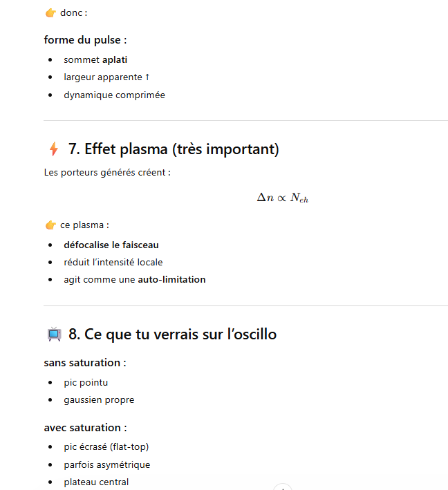Click heading "8. Ce que tu verrais sur l'oscillo"
448x490 pixels.
pos(172,334)
